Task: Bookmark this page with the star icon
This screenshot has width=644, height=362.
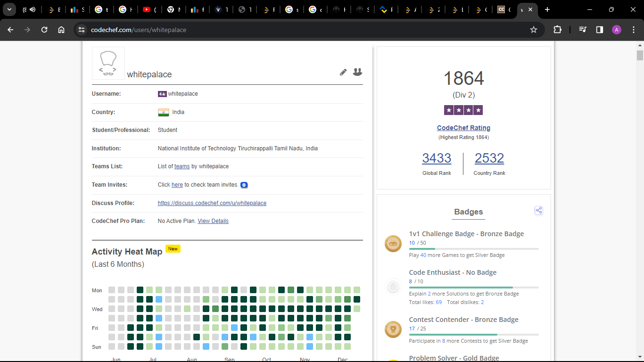Action: pyautogui.click(x=534, y=30)
